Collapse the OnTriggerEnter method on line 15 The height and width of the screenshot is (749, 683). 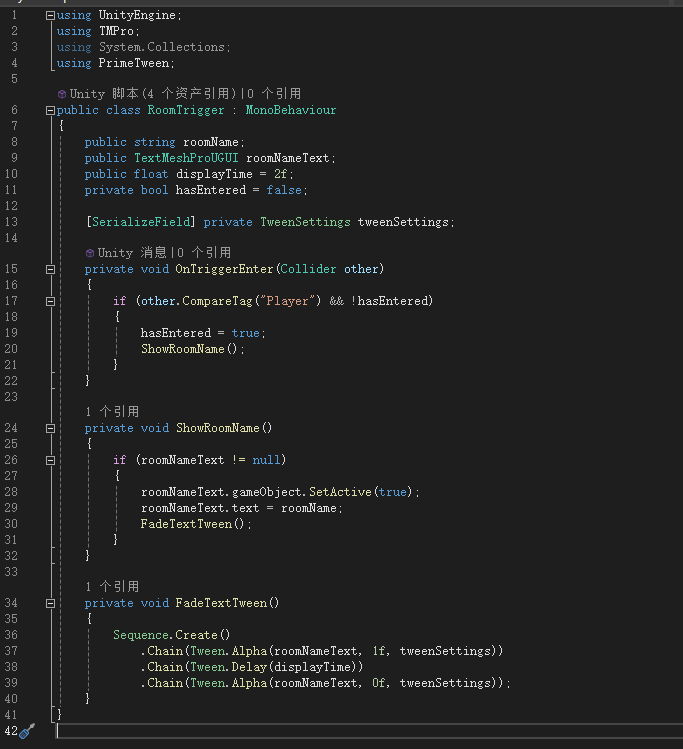coord(50,270)
